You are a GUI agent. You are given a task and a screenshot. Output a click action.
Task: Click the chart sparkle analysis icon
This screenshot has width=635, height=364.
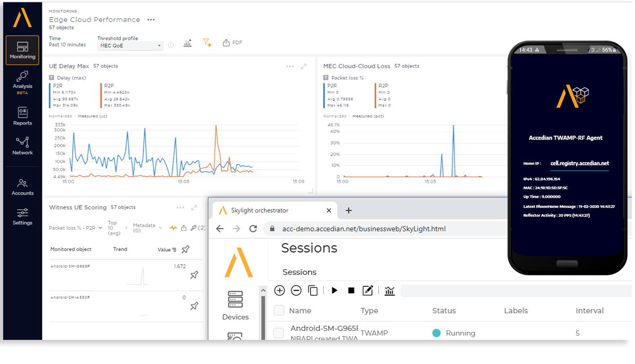187,43
